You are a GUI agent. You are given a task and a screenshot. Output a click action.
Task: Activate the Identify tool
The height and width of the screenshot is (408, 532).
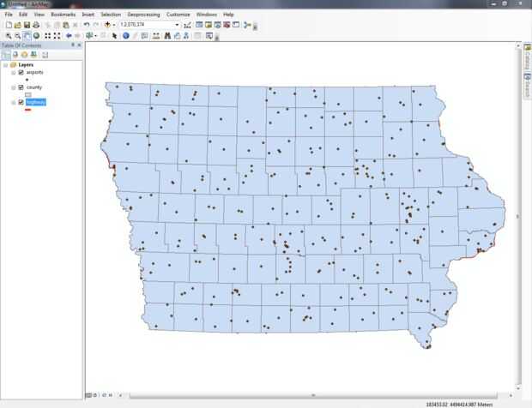click(126, 36)
